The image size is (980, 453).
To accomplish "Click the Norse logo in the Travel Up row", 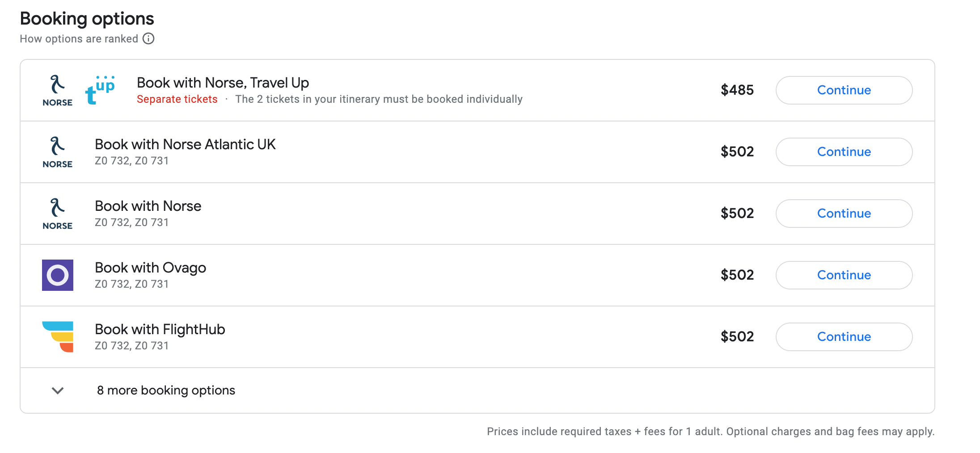I will (x=58, y=90).
